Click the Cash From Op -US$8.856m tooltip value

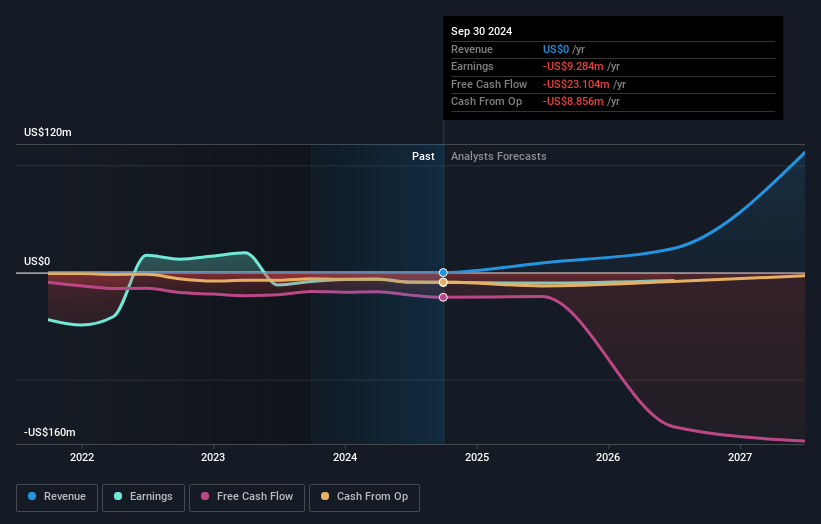point(581,102)
